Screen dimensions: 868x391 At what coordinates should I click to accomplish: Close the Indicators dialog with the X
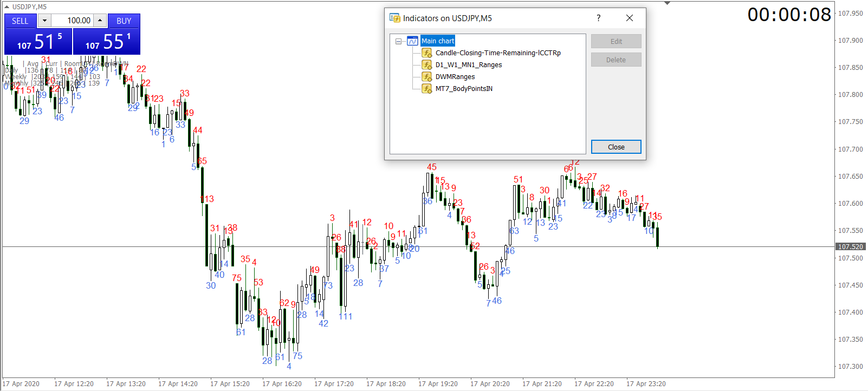point(630,18)
